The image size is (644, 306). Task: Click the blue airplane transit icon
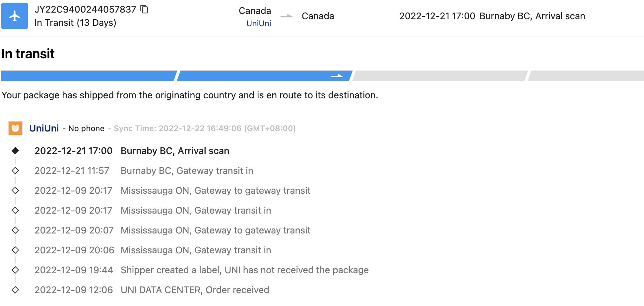pos(15,16)
